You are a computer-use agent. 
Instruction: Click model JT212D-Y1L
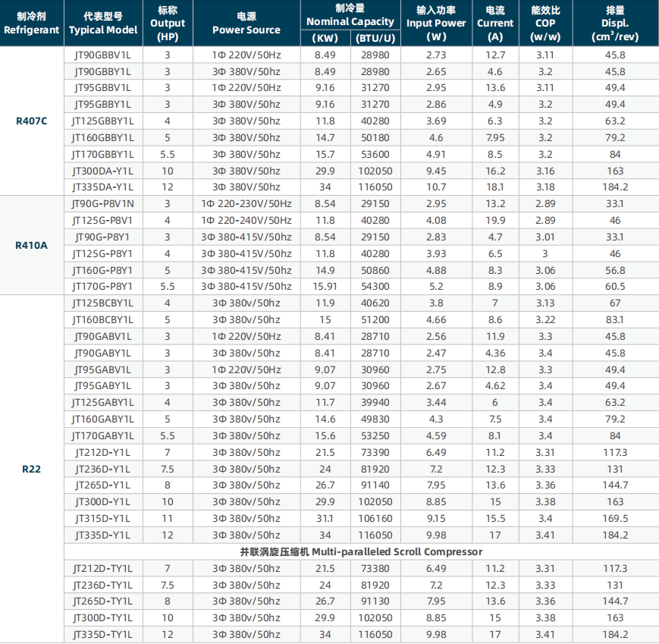tap(103, 453)
